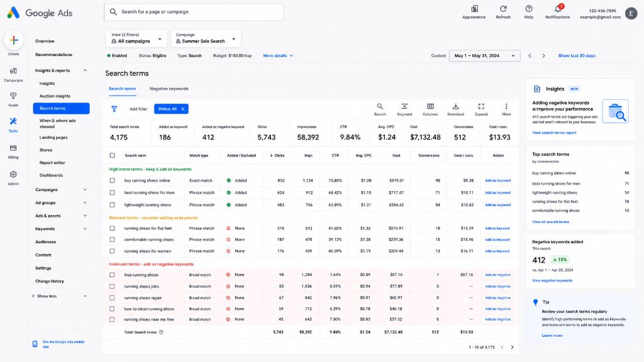The image size is (644, 362).
Task: Click Learn more in the Tip card
Action: click(552, 336)
